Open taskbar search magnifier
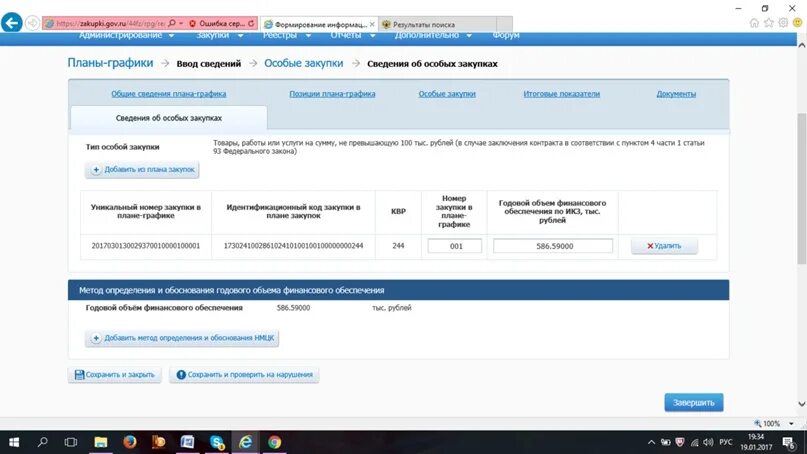Screen dimensions: 807x454 coord(43,442)
